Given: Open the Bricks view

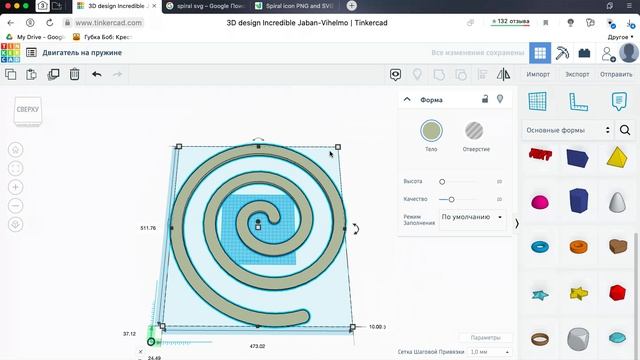Looking at the screenshot, I should (x=584, y=53).
